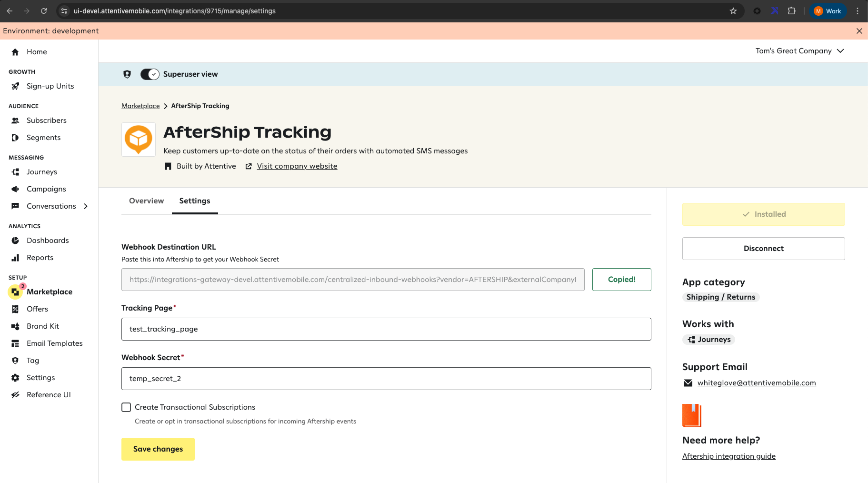Viewport: 868px width, 483px height.
Task: Click the browser address bar URL
Action: pos(175,11)
